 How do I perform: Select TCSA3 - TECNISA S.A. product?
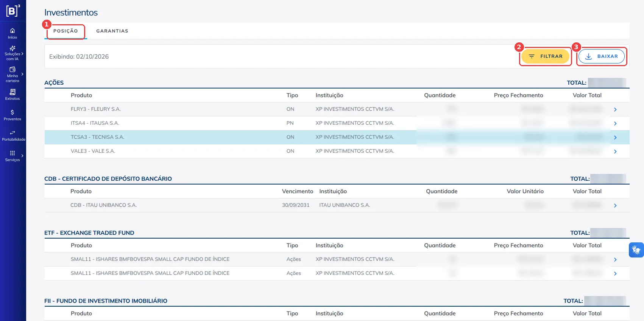pos(98,137)
